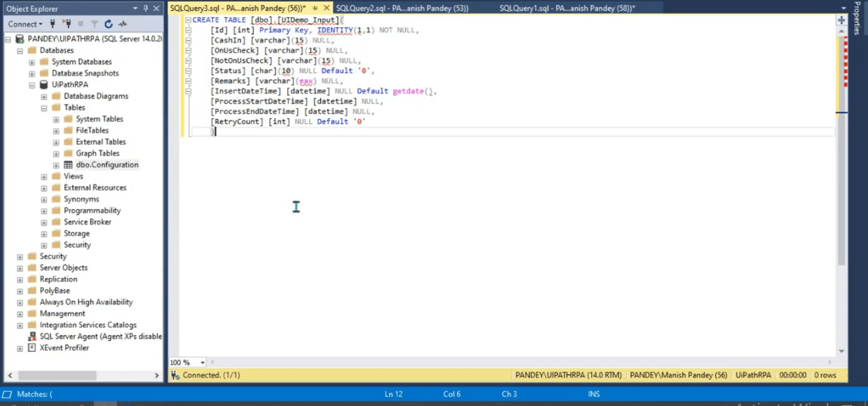Click the editor scroll up arrow
This screenshot has width=868, height=406.
842,30
